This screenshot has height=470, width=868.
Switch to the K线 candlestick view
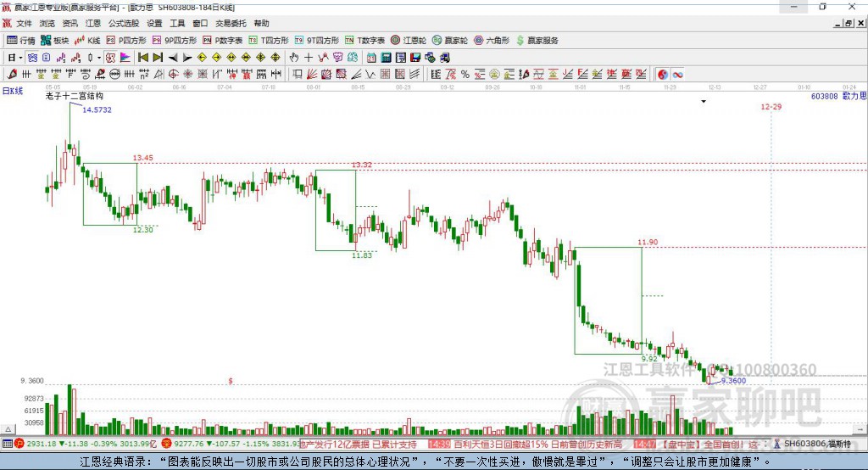tap(87, 41)
